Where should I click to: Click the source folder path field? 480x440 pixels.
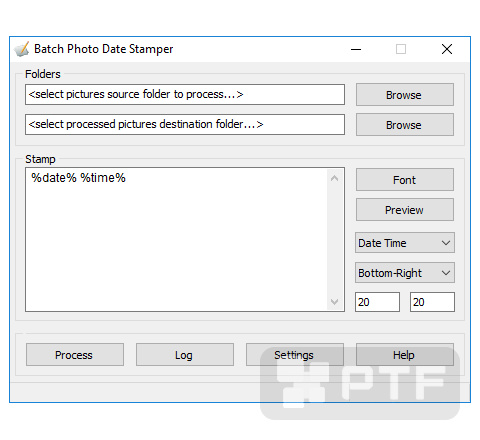(x=185, y=94)
